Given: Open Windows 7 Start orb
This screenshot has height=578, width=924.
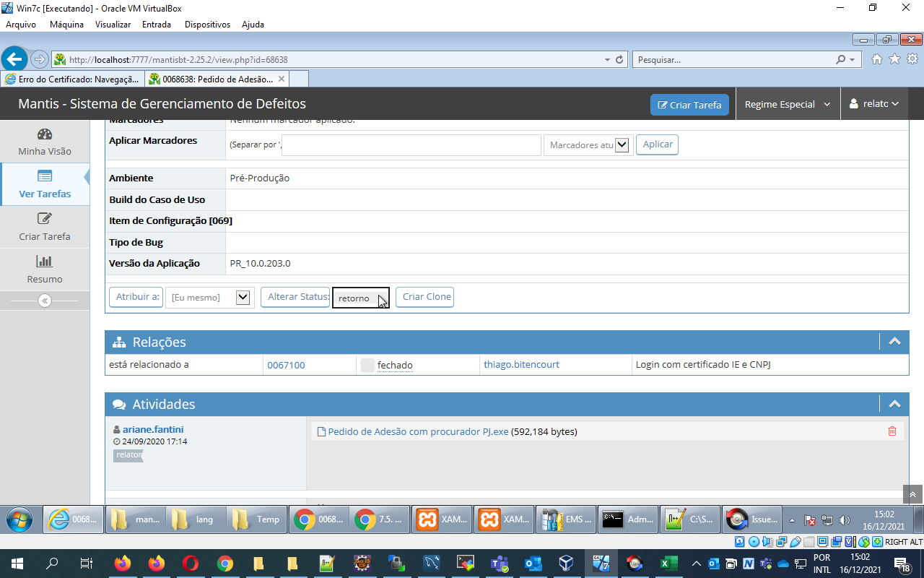Looking at the screenshot, I should pos(19,519).
